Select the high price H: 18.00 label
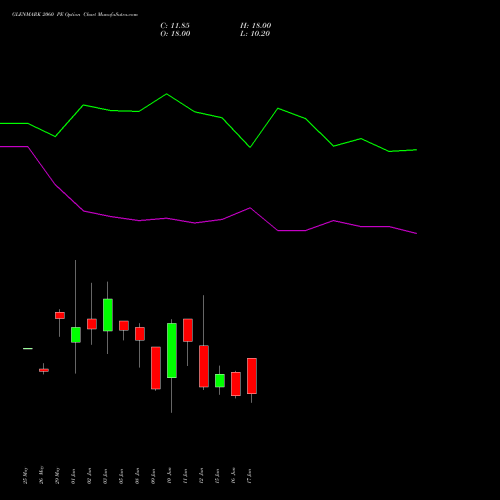 click(x=256, y=26)
